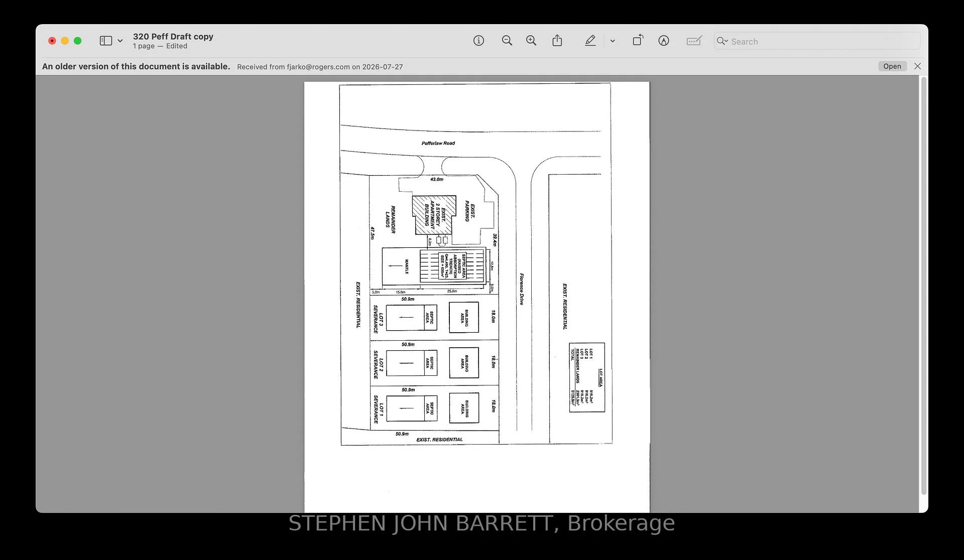Click the '320 Peff Draft copy' title
Screen dimensions: 964x560
pos(173,37)
